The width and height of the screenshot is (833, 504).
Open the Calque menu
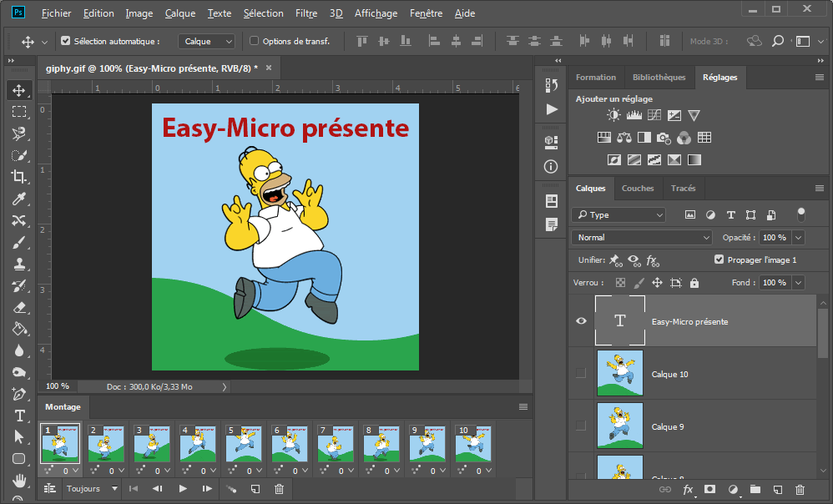(180, 13)
